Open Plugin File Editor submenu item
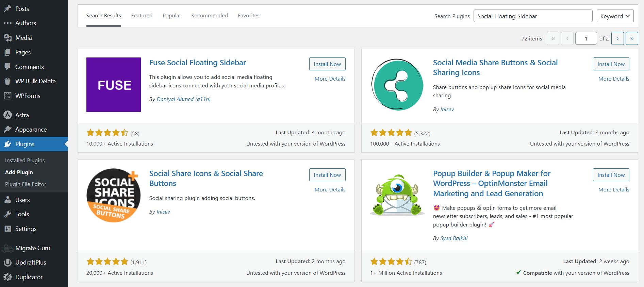Viewport: 644px width, 287px height. (26, 184)
